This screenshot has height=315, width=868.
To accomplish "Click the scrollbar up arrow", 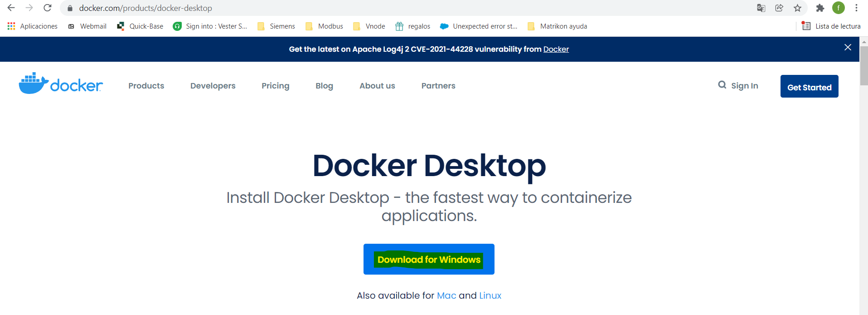I will (864, 41).
